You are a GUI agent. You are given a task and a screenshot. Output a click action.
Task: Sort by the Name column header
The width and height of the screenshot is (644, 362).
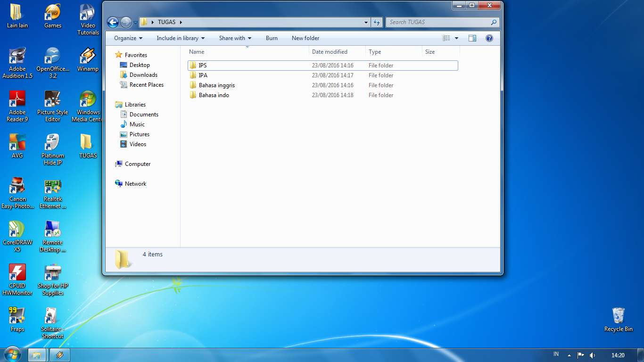click(248, 52)
